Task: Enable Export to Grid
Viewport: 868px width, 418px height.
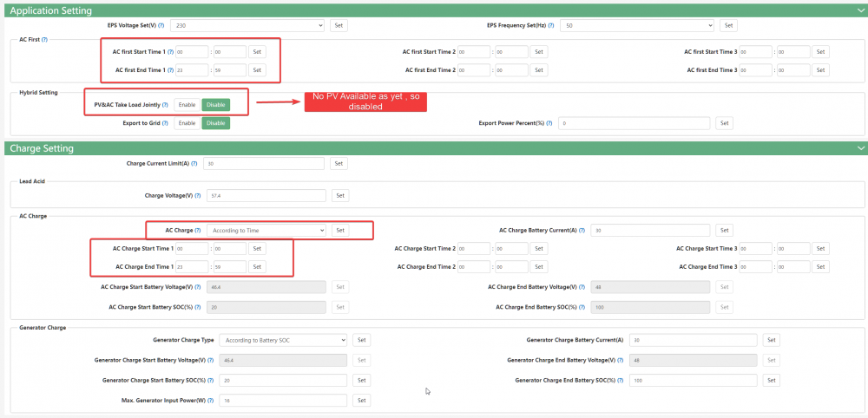Action: [x=187, y=123]
